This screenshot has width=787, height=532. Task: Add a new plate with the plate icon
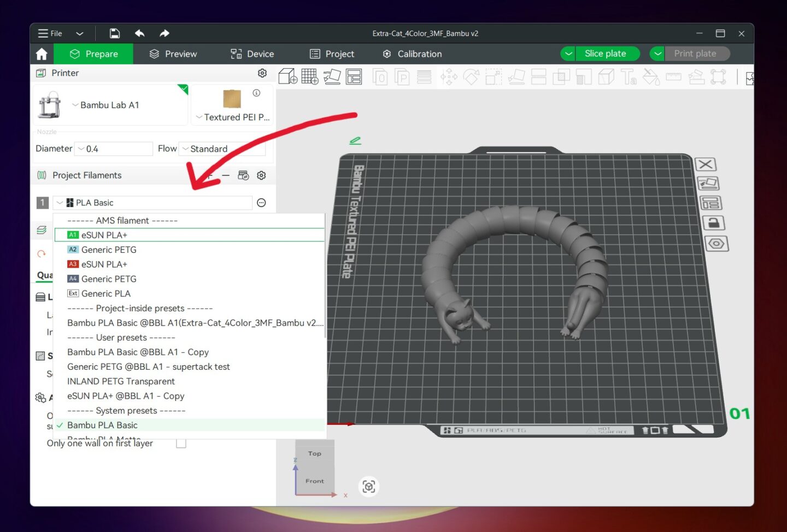pyautogui.click(x=310, y=76)
